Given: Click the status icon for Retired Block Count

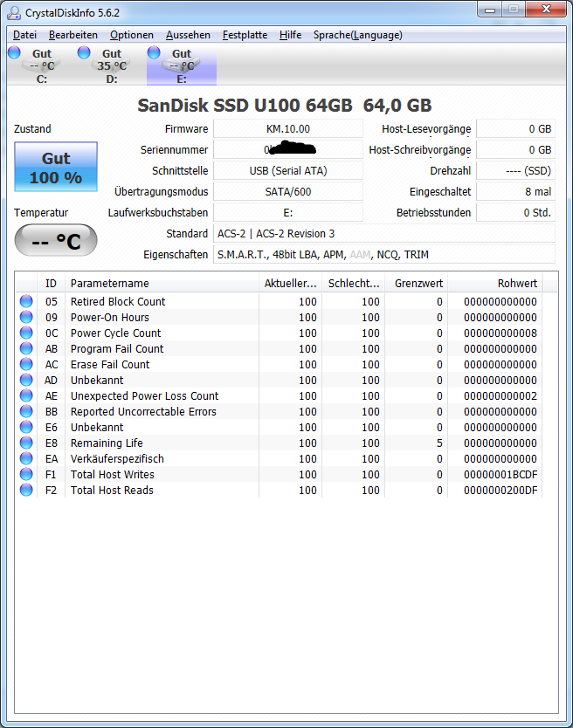Looking at the screenshot, I should 26,301.
